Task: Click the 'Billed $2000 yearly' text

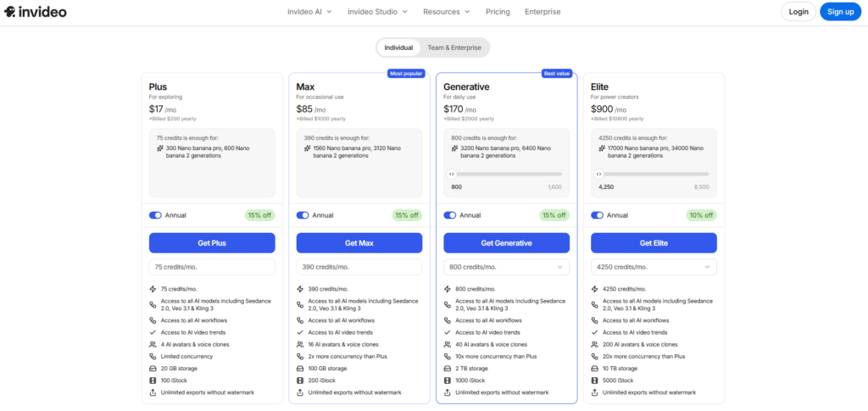Action: pyautogui.click(x=468, y=119)
